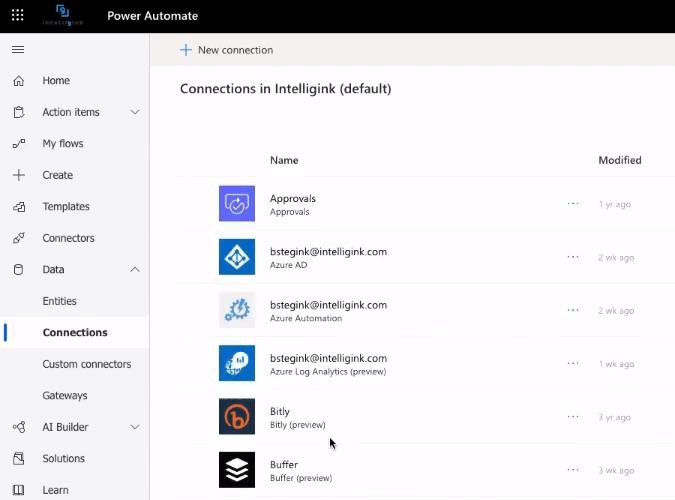
Task: Click '1 yr ago' for Approvals
Action: [x=615, y=204]
